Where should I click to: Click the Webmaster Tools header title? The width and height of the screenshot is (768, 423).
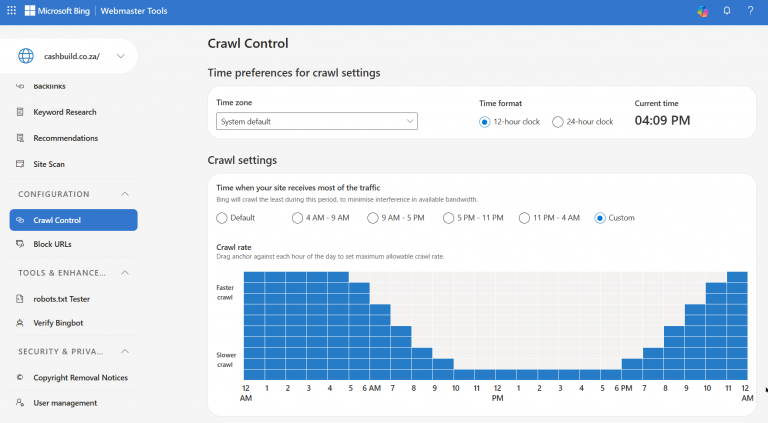134,11
